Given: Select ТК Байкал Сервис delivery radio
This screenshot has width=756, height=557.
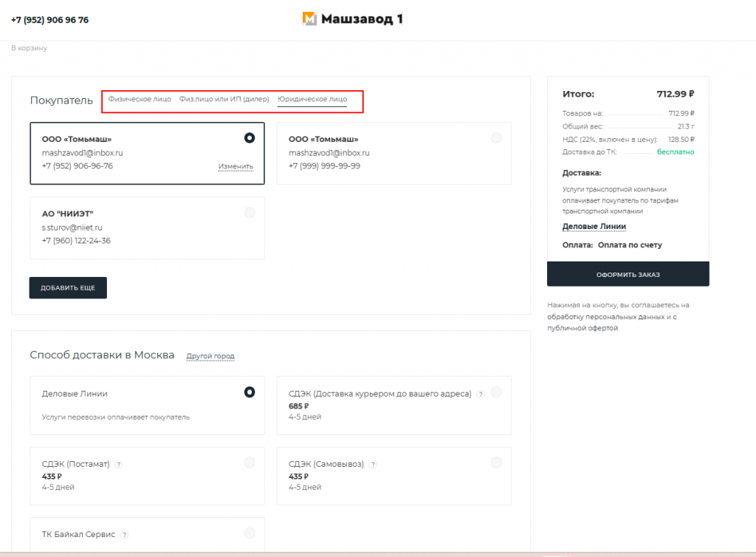Looking at the screenshot, I should (250, 533).
